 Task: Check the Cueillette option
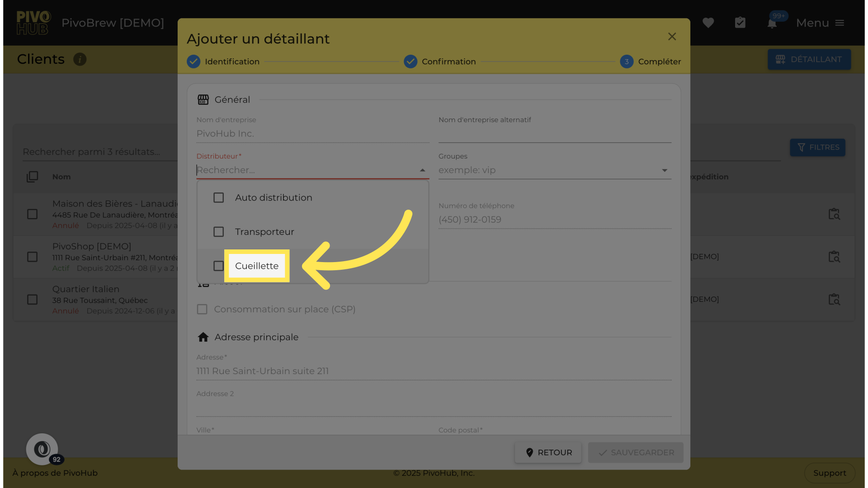tap(219, 266)
